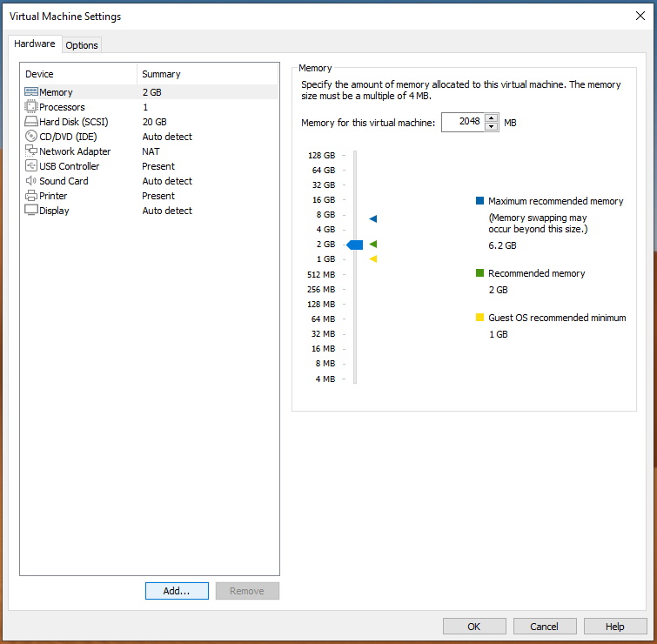The width and height of the screenshot is (657, 644).
Task: Select the Display monitor icon
Action: click(31, 210)
